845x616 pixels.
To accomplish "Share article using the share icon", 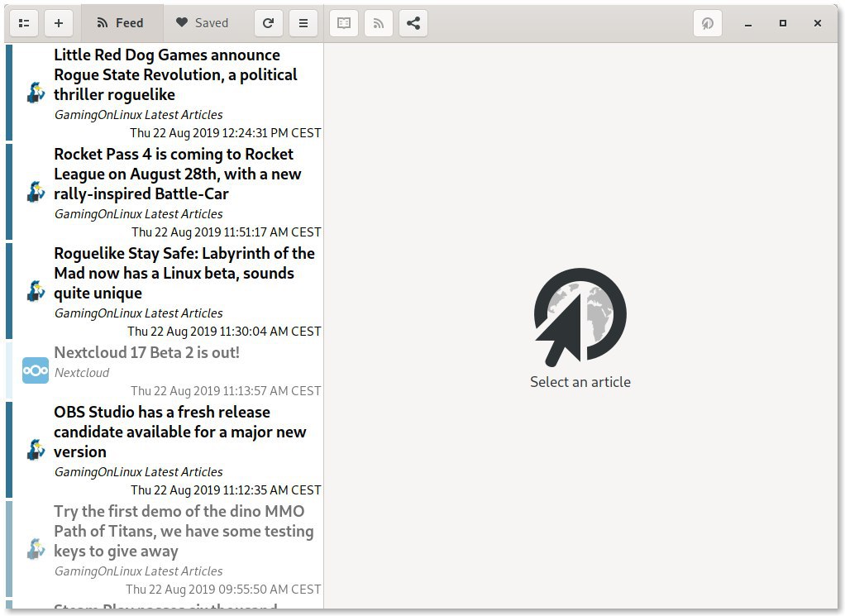I will pos(413,23).
